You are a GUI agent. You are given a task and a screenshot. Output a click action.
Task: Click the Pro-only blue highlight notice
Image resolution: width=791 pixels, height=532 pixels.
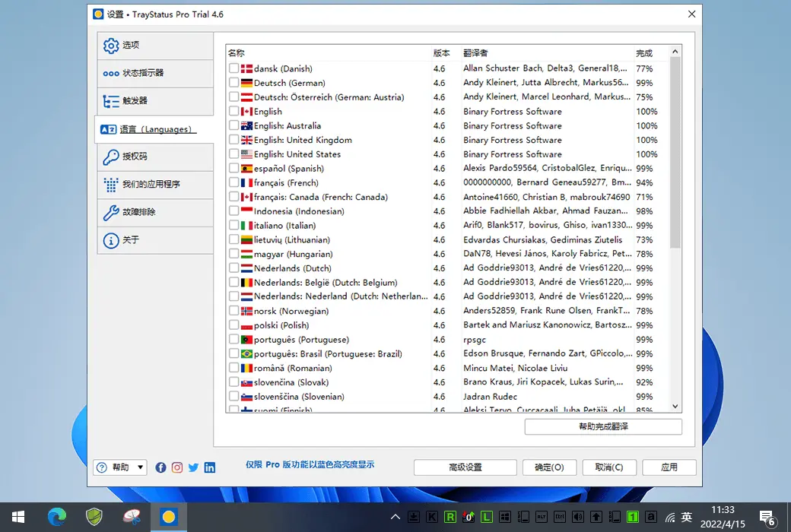[x=310, y=464]
